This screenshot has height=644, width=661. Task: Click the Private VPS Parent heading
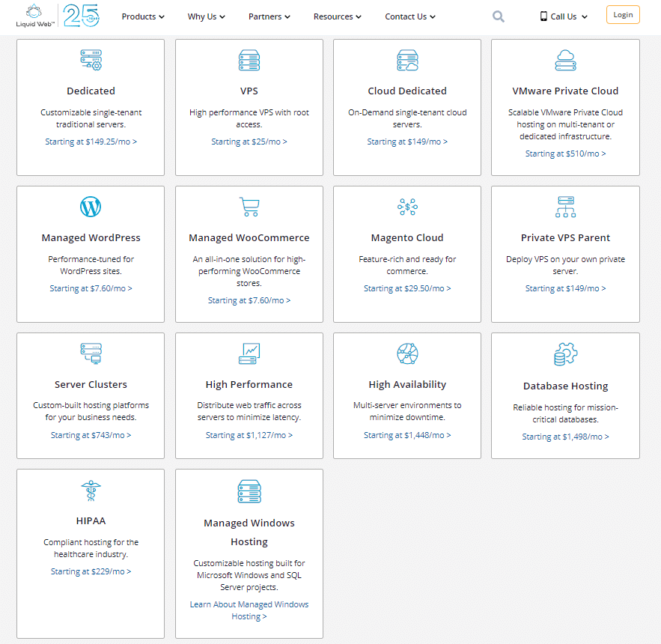[565, 238]
